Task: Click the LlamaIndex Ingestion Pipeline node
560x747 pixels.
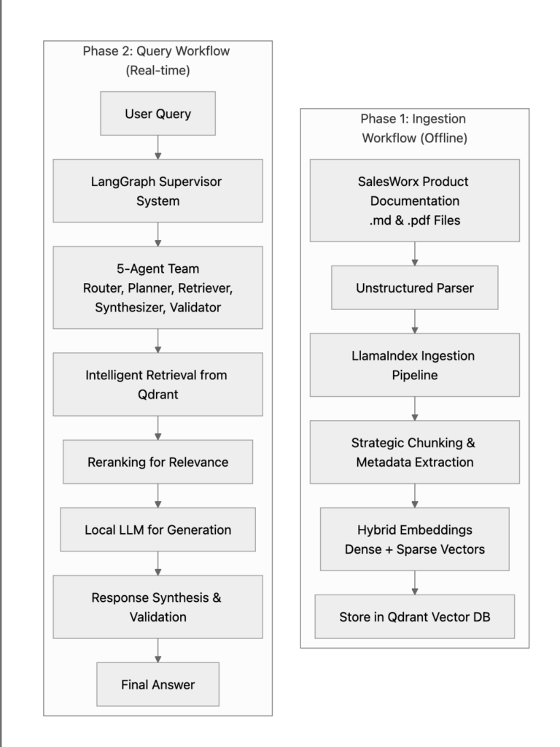Action: pyautogui.click(x=414, y=365)
